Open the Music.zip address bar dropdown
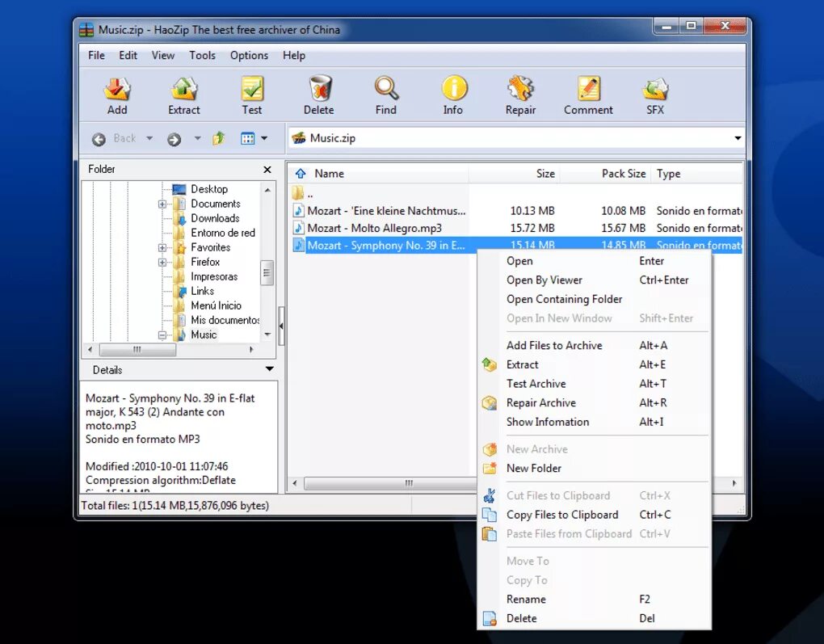Image resolution: width=824 pixels, height=644 pixels. 738,138
